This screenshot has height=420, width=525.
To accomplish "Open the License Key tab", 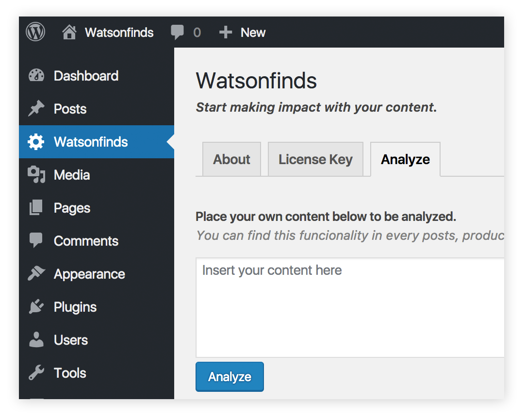I will (x=316, y=159).
